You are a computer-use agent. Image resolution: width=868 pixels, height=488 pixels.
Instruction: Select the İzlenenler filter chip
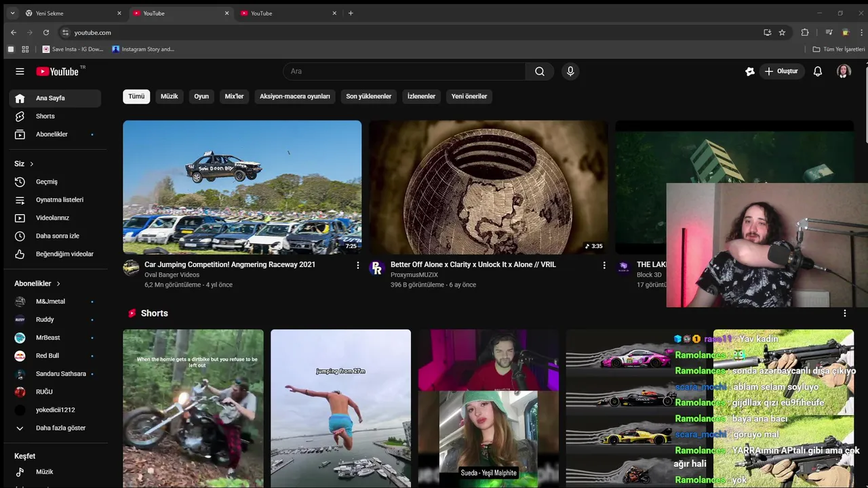(421, 96)
